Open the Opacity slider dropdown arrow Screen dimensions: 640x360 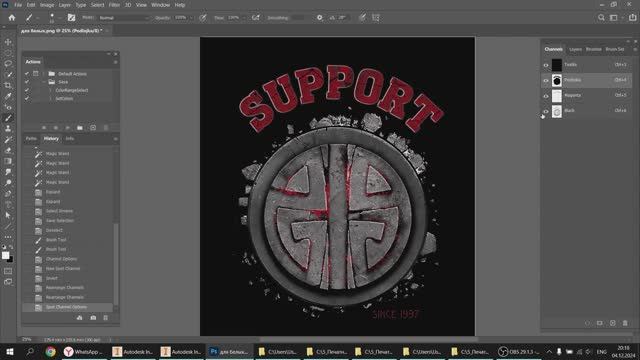(x=191, y=18)
